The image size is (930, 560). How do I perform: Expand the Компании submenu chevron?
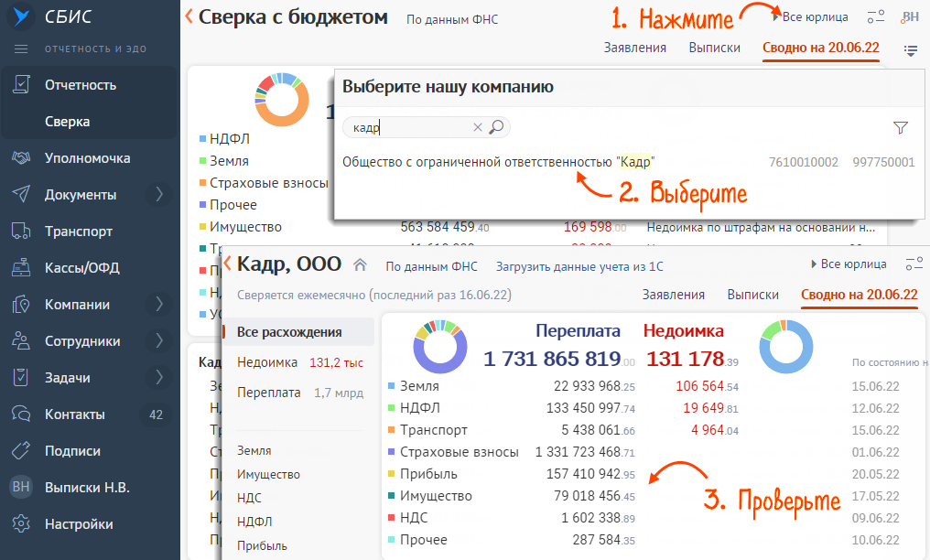[x=158, y=304]
